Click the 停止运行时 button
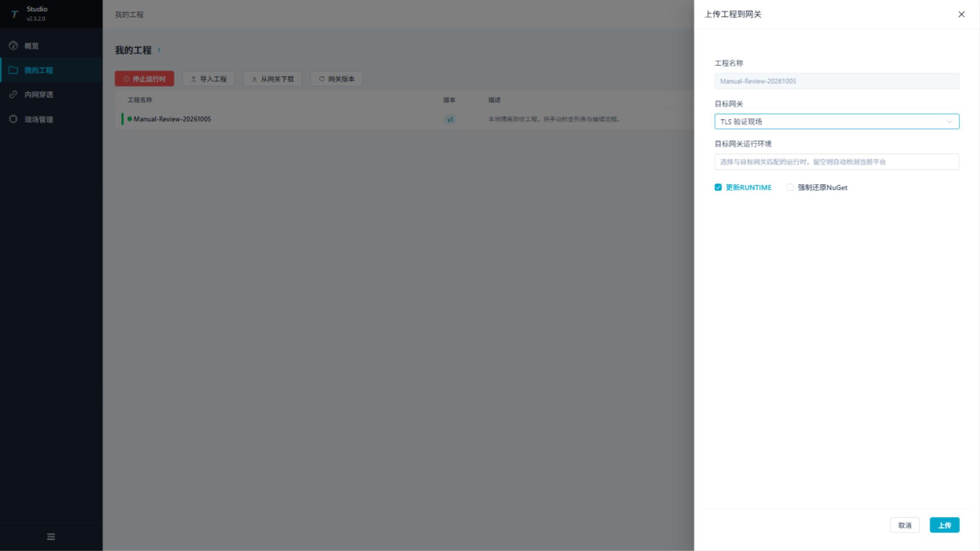The image size is (980, 551). pos(144,79)
